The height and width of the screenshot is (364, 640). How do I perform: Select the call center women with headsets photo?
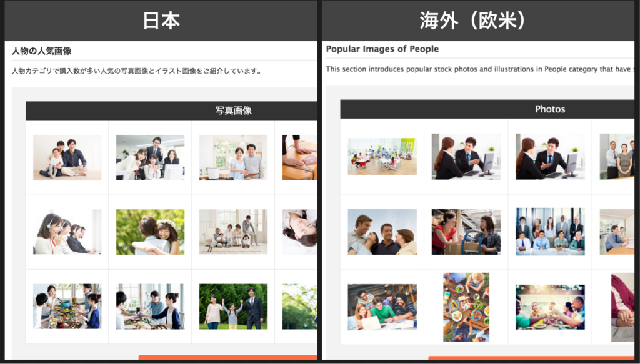point(67,232)
